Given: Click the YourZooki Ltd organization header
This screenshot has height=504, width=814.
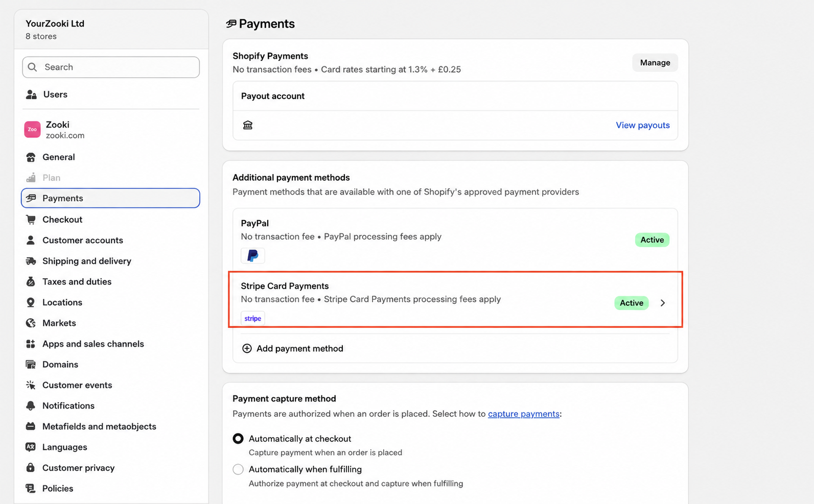Looking at the screenshot, I should [55, 23].
